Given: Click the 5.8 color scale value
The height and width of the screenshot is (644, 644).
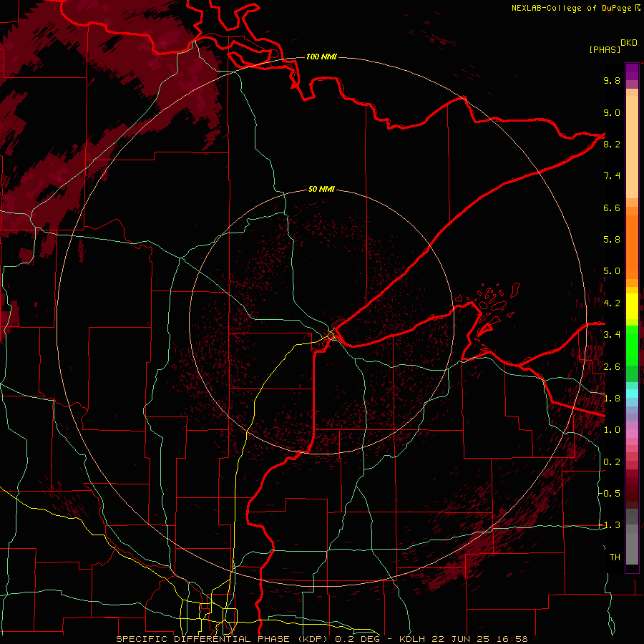Looking at the screenshot, I should (612, 240).
